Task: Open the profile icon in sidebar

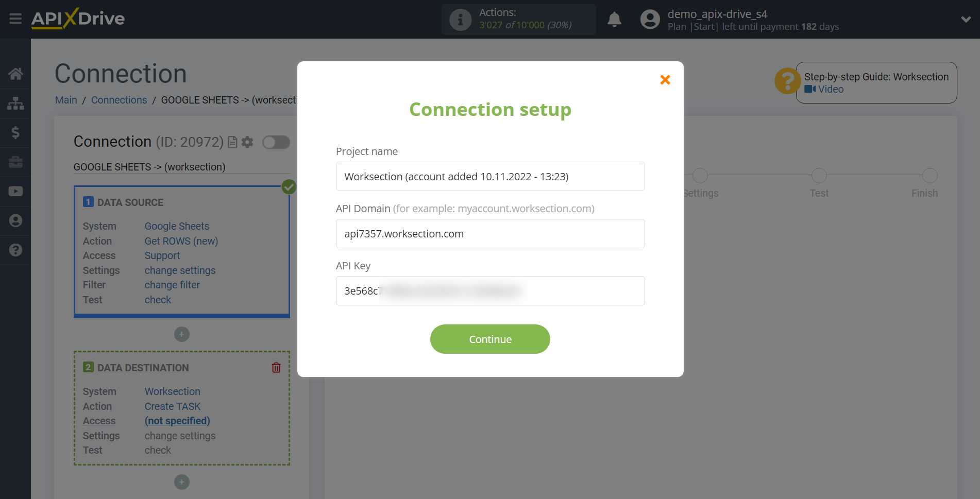Action: (15, 220)
